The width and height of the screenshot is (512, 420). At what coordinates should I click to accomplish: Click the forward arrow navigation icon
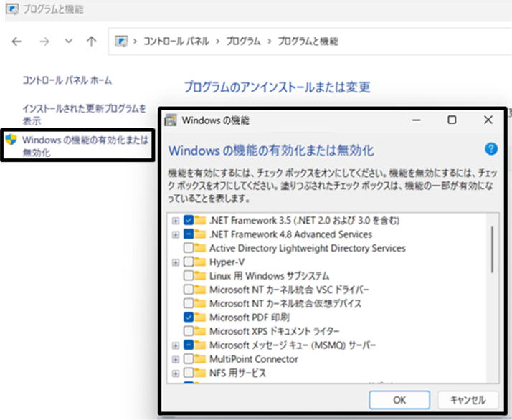click(44, 42)
